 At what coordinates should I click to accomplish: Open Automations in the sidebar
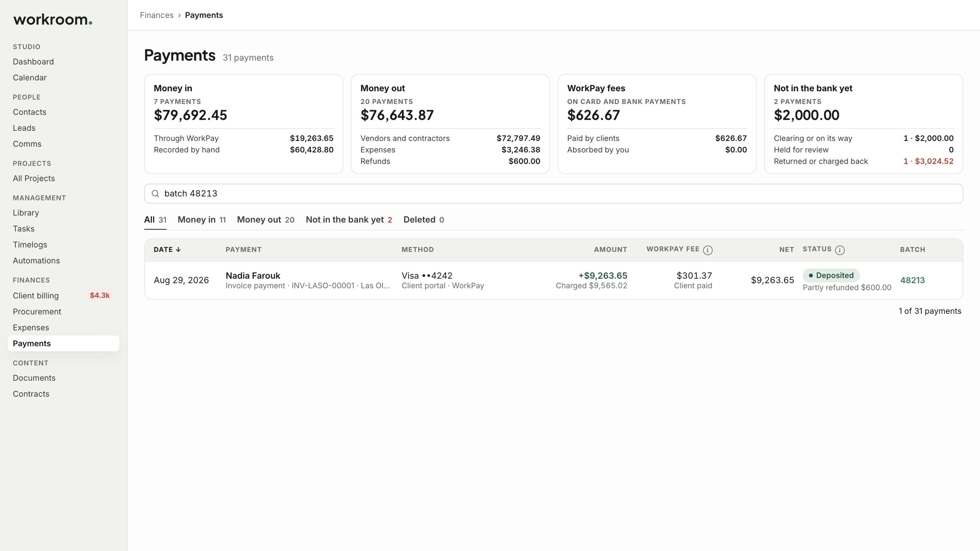36,260
